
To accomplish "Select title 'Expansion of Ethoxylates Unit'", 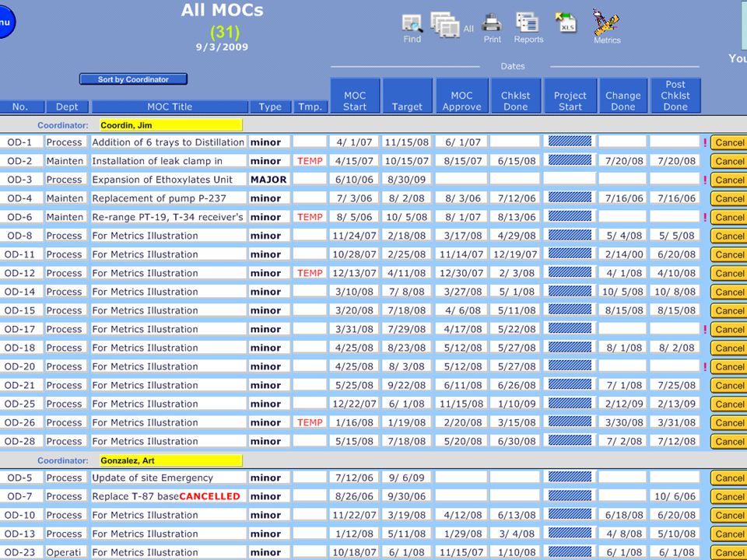I will (x=162, y=180).
